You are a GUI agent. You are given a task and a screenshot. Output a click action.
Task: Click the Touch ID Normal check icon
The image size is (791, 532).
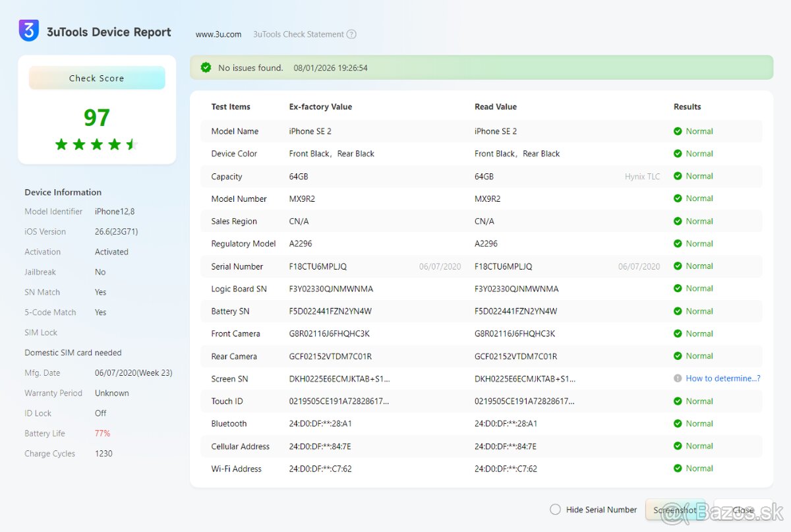(x=678, y=401)
